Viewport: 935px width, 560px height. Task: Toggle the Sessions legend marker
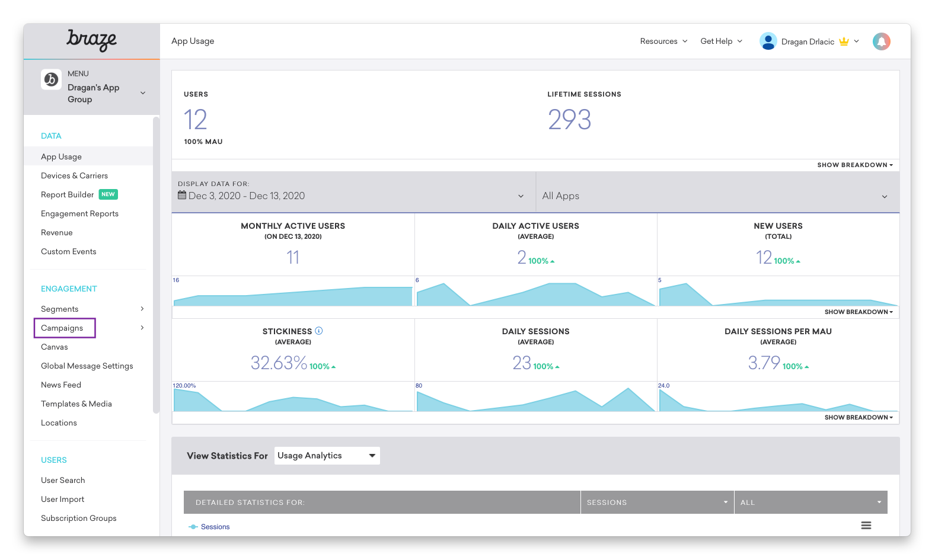[193, 527]
